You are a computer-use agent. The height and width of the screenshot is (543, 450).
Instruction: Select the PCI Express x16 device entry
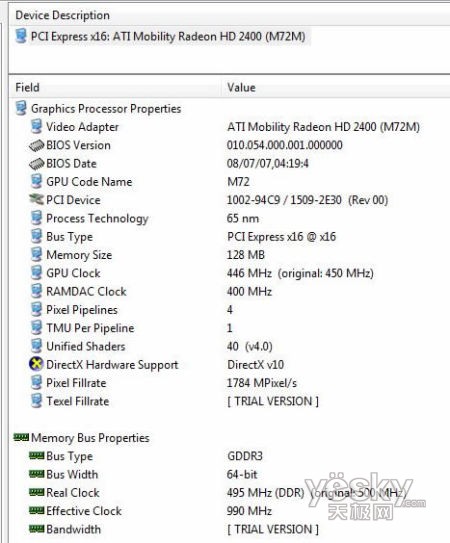[x=162, y=36]
